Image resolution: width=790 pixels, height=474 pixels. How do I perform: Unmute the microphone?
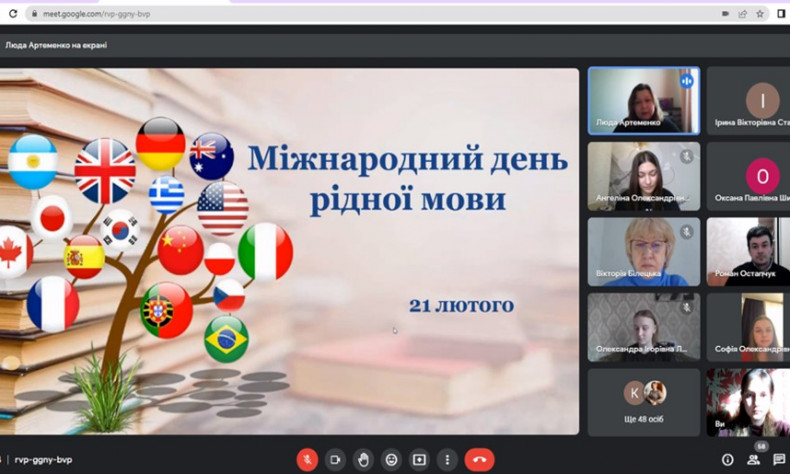click(307, 460)
